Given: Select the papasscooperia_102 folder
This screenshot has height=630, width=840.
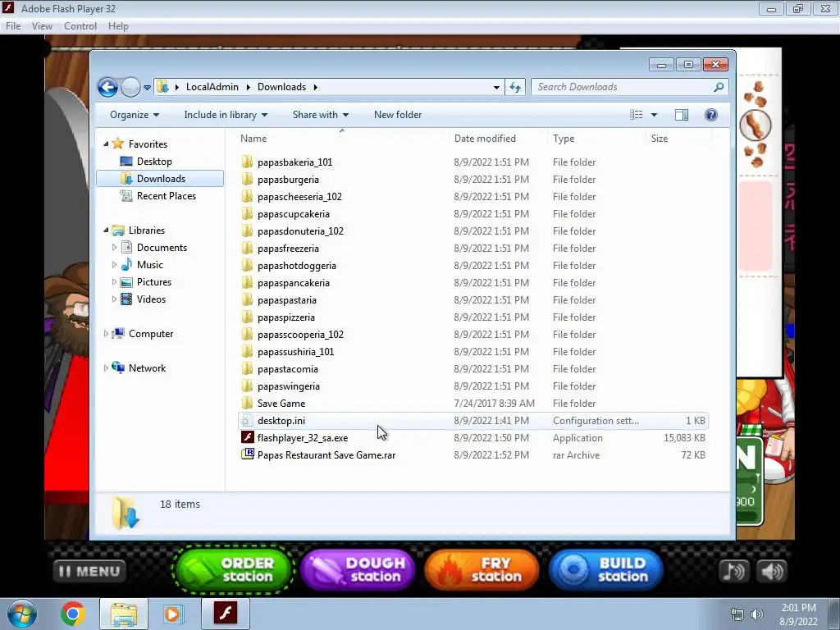Looking at the screenshot, I should (300, 335).
